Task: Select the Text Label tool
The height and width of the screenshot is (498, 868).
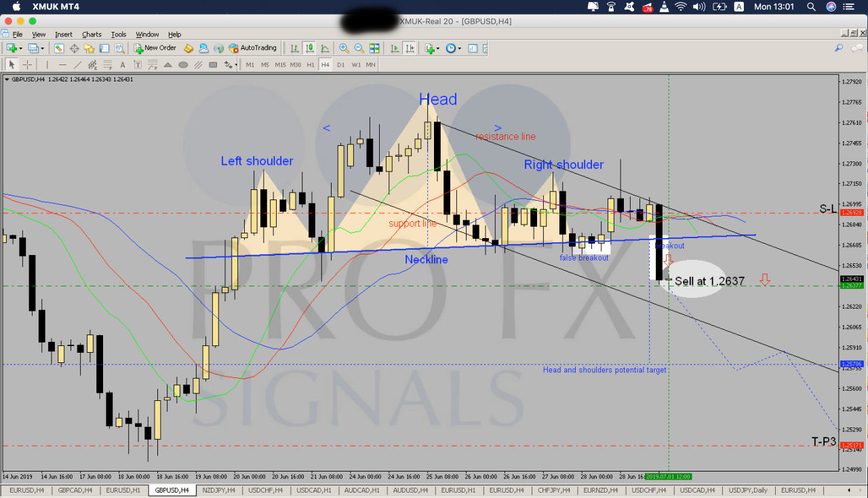Action: pos(138,64)
